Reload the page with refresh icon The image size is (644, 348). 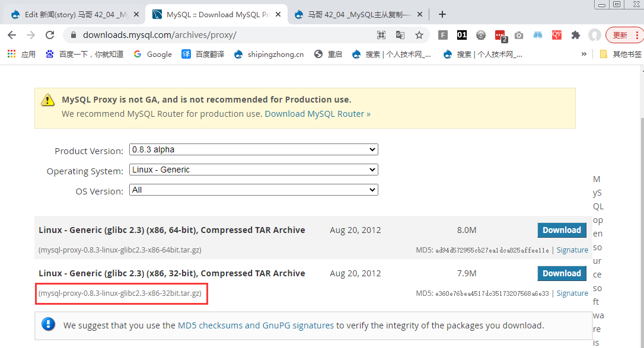point(50,36)
